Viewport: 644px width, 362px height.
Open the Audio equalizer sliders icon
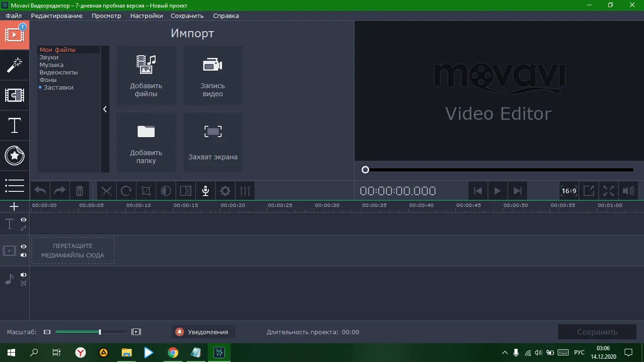pos(245,191)
